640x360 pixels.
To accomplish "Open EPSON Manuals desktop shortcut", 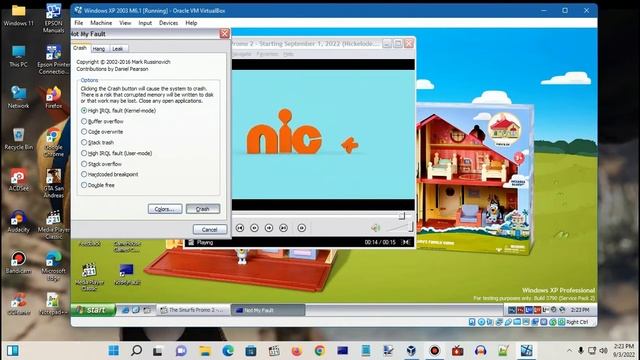I will pos(53,18).
